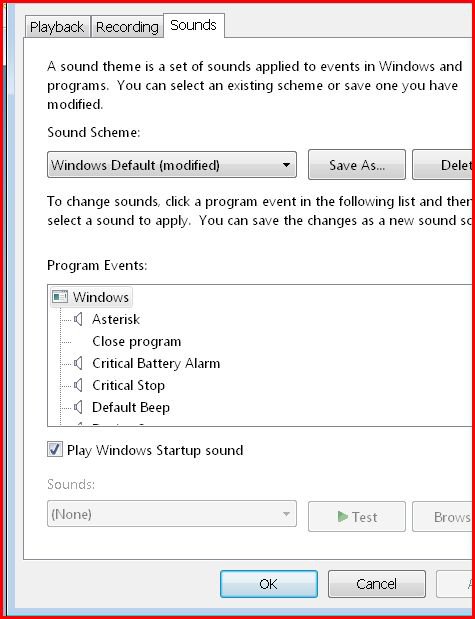Click the speaker icon beside Critical Stop

[x=78, y=385]
